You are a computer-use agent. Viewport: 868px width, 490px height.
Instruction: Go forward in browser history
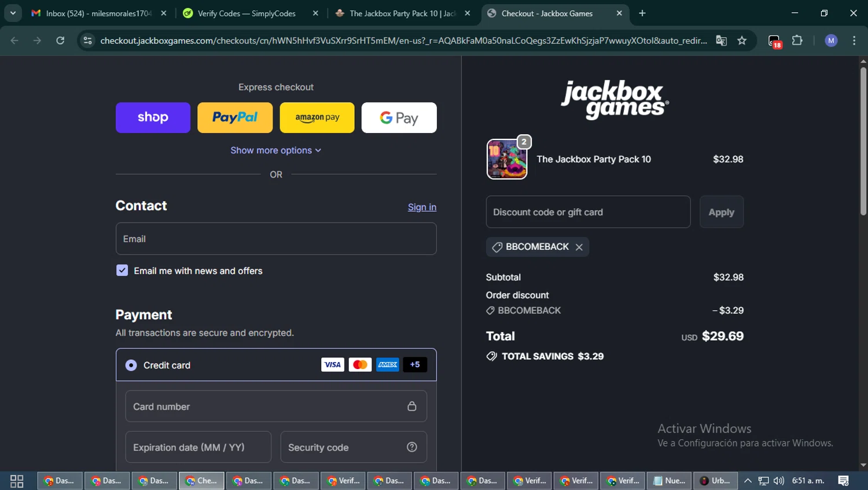pos(37,40)
